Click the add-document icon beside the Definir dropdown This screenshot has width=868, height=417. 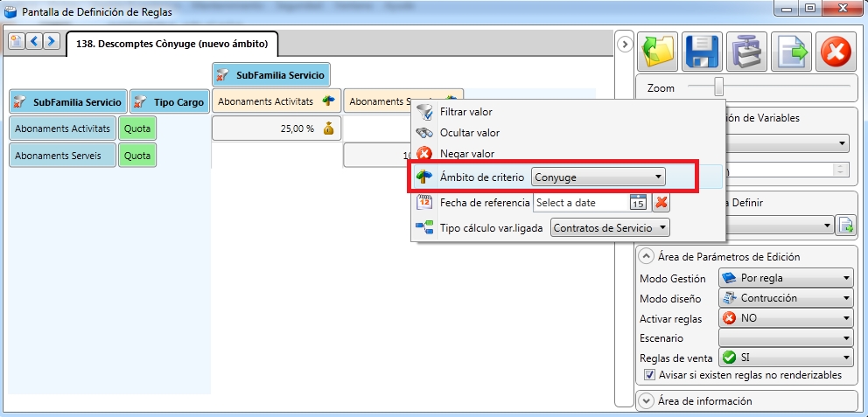point(846,226)
